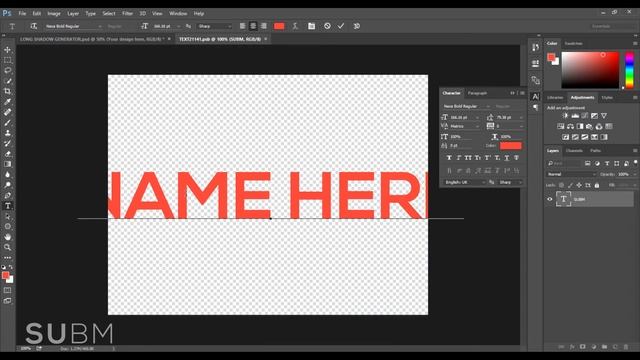Click the options bar text color swatch
The height and width of the screenshot is (360, 640).
[x=279, y=26]
